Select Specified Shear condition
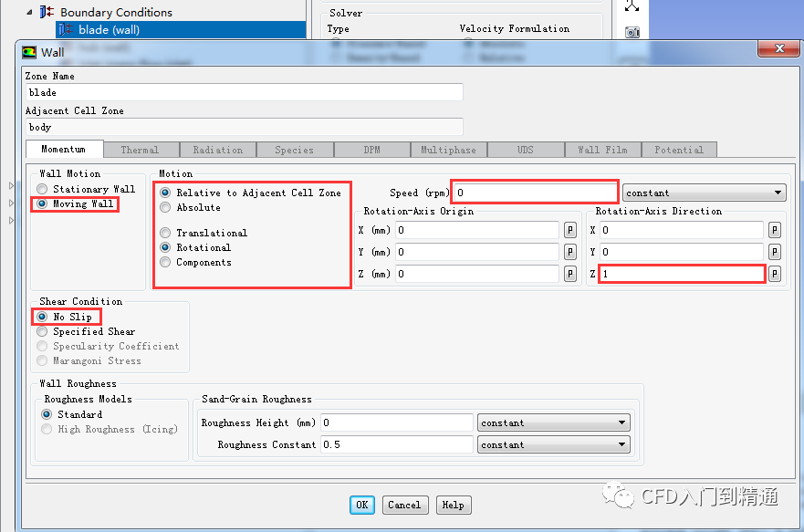Image resolution: width=804 pixels, height=532 pixels. point(43,331)
